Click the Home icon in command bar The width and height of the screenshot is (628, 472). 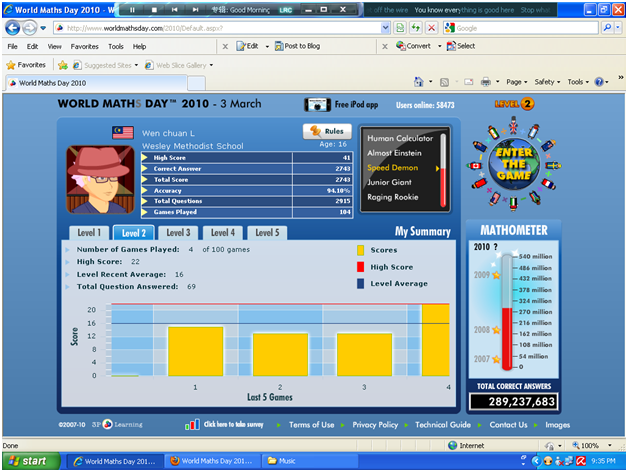click(419, 82)
